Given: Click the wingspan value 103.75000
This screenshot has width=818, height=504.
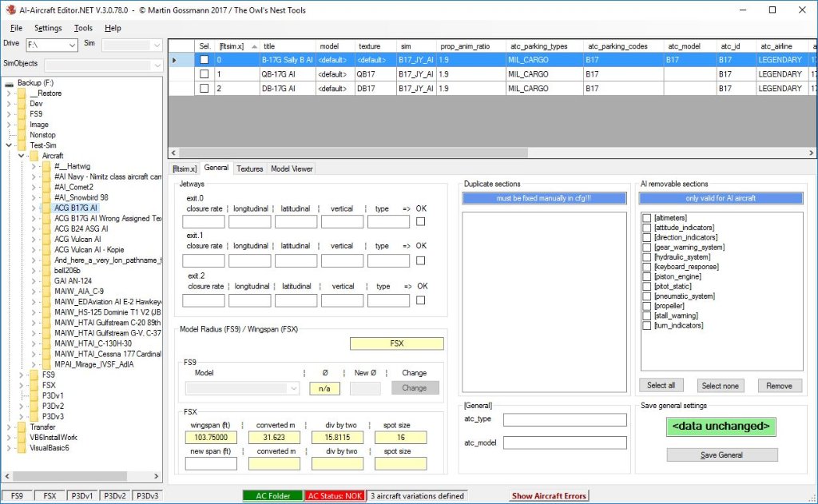Looking at the screenshot, I should (211, 437).
